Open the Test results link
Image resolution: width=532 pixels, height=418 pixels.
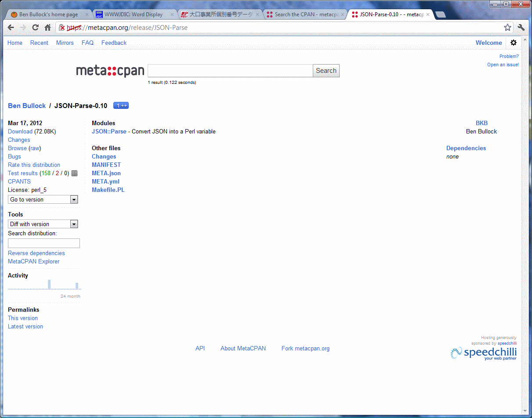pos(23,173)
